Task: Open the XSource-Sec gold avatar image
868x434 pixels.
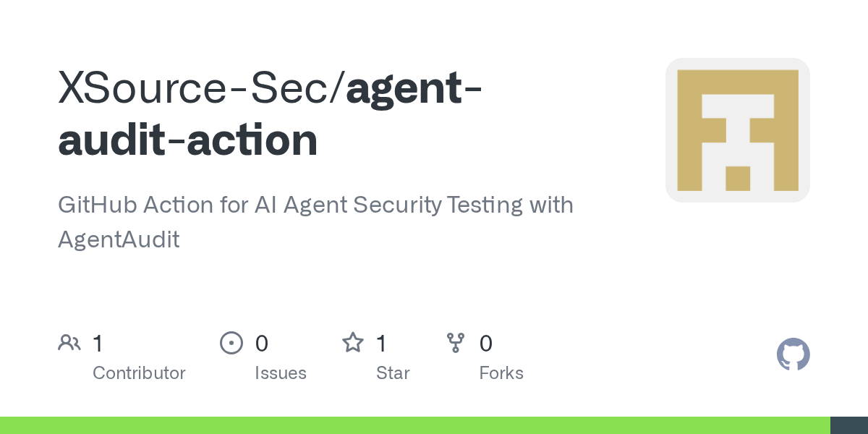Action: [737, 130]
